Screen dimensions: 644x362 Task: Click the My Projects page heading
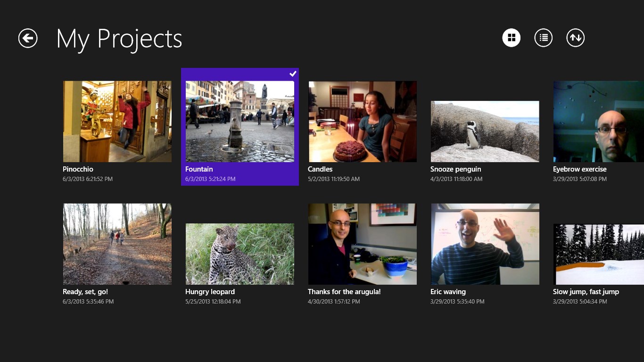click(x=119, y=39)
